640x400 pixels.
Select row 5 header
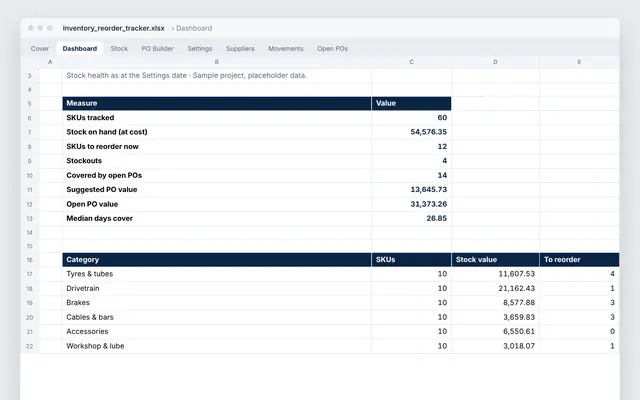coord(29,103)
